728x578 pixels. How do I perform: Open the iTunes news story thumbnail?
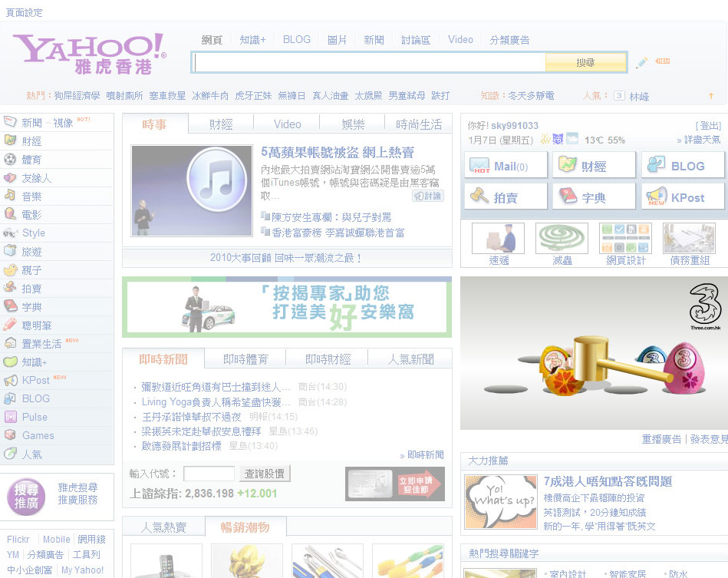192,190
